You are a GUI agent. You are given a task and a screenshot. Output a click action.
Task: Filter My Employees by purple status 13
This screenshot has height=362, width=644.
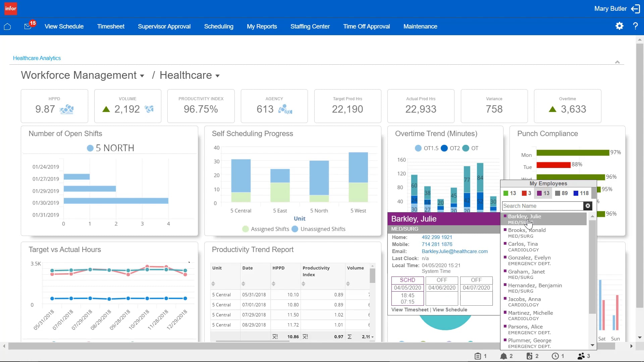[543, 193]
